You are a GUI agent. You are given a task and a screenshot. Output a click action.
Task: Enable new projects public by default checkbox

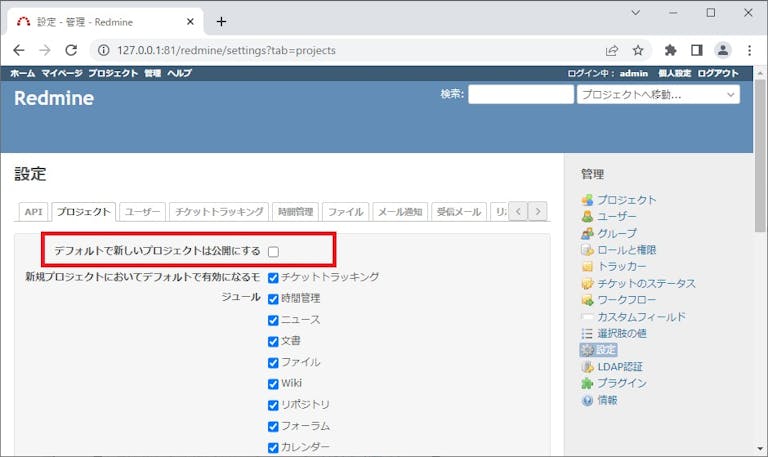coord(273,252)
